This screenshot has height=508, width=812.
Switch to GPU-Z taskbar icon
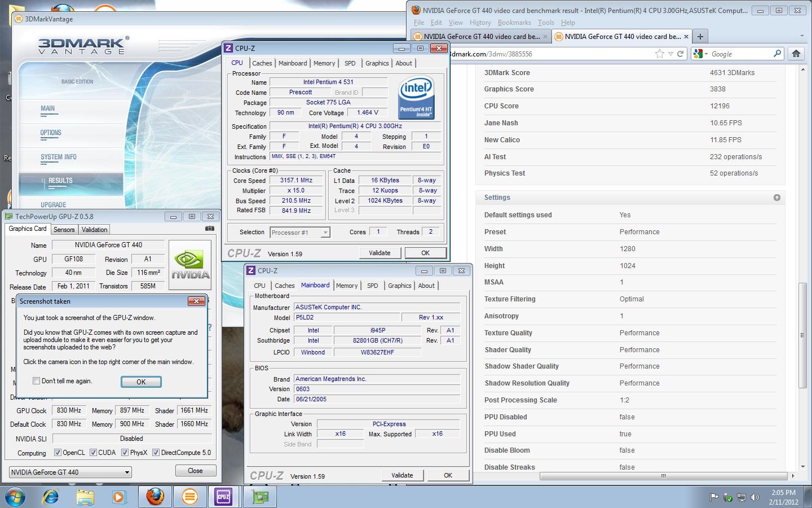point(260,497)
